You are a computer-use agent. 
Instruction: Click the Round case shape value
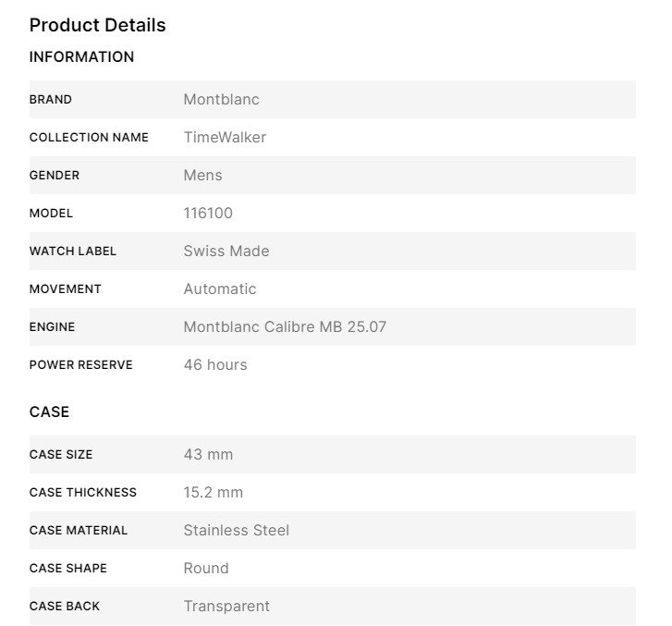point(206,569)
